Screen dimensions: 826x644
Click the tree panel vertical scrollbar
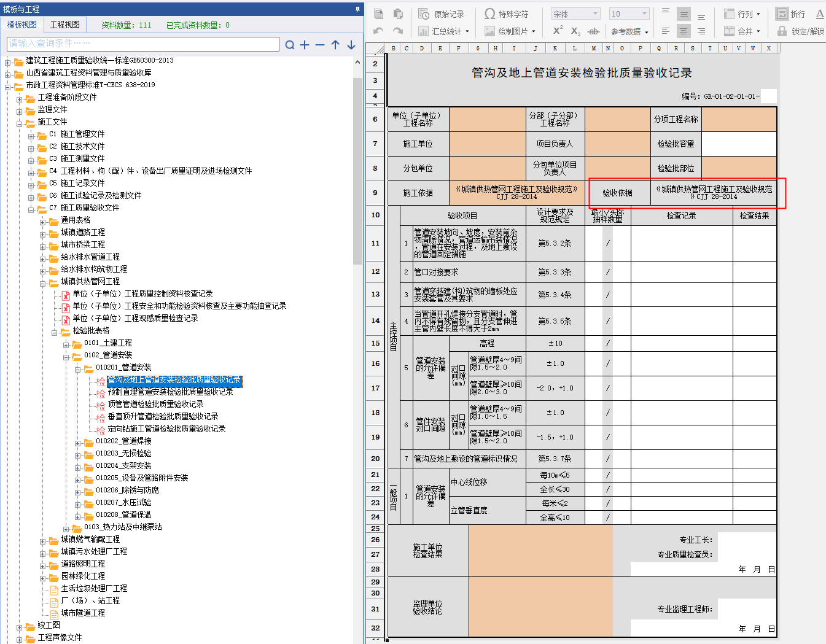[x=358, y=172]
